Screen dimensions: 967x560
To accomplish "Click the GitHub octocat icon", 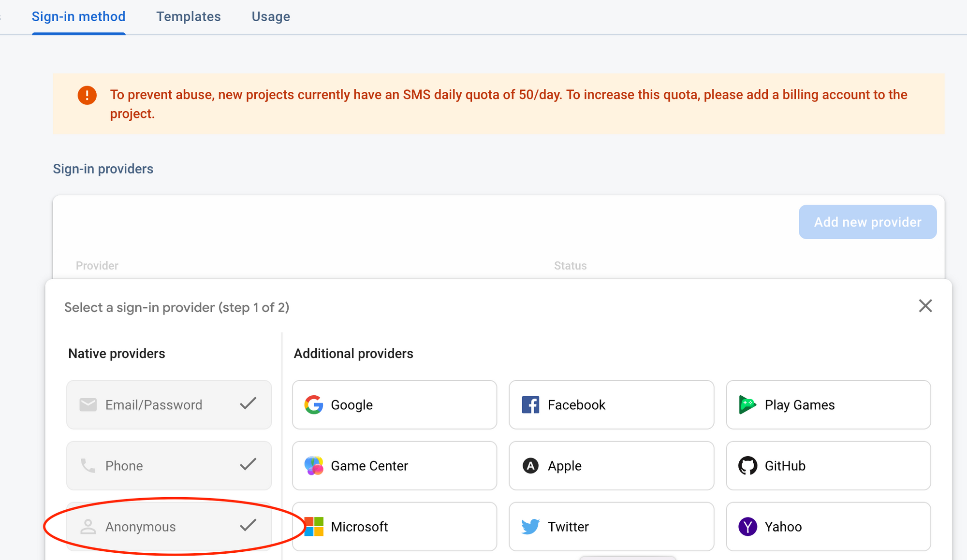I will [747, 465].
